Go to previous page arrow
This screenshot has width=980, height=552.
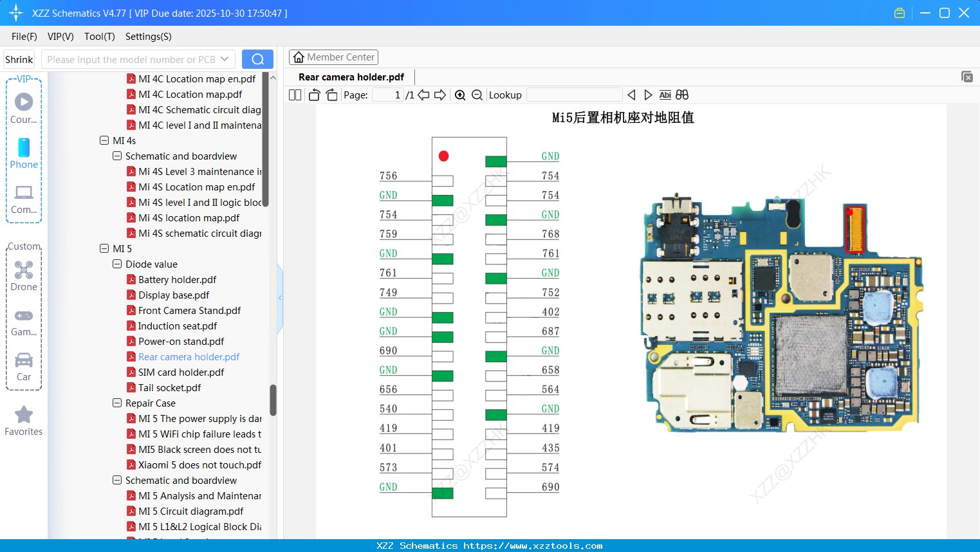[423, 95]
